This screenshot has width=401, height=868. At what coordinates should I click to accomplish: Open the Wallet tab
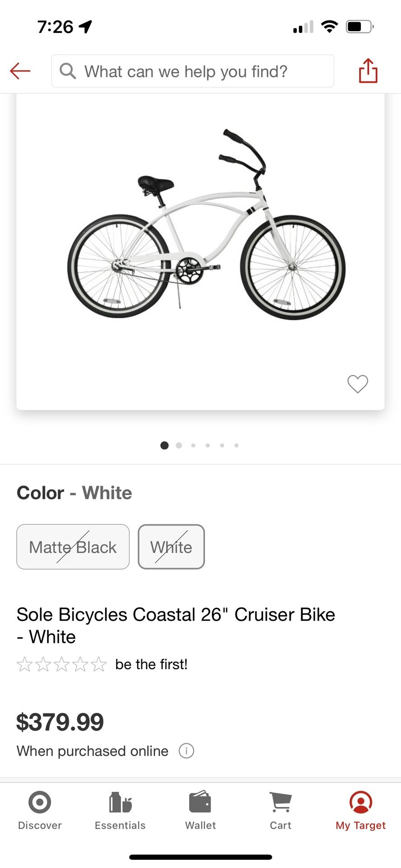coord(200,810)
